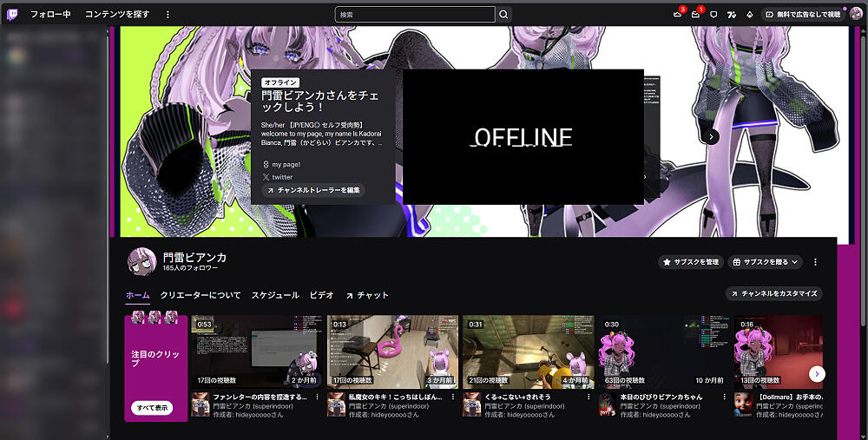This screenshot has height=440, width=868.
Task: Click the チャンネルをカスタマイズ button
Action: [774, 293]
